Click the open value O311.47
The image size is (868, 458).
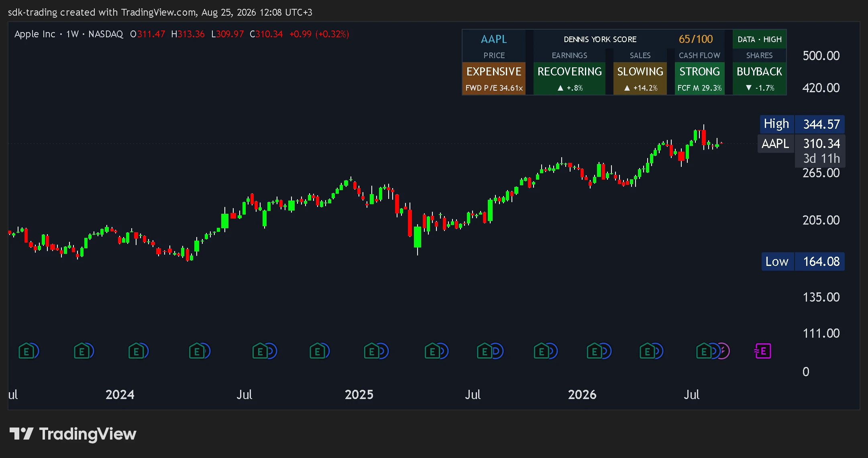(147, 34)
